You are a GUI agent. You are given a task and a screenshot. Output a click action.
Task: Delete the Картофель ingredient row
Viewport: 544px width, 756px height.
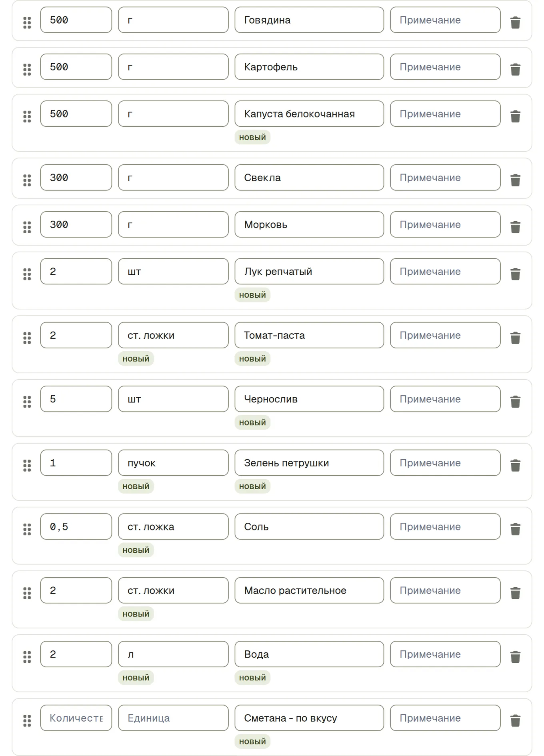515,69
